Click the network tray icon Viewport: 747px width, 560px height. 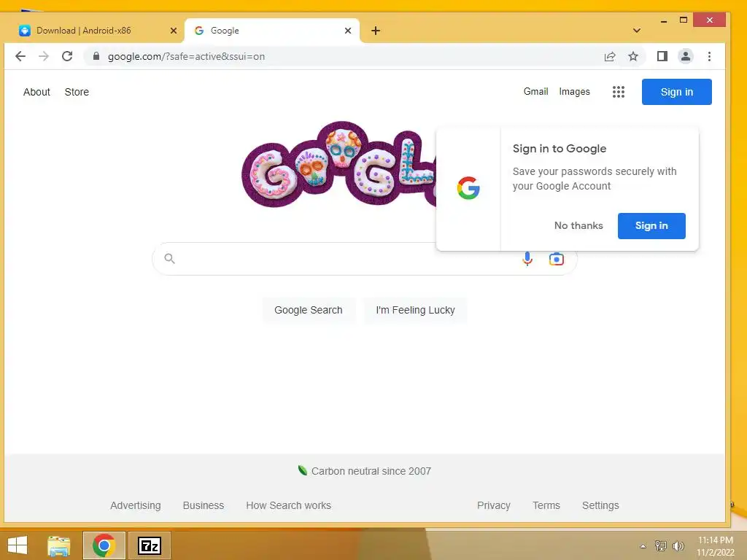click(660, 545)
